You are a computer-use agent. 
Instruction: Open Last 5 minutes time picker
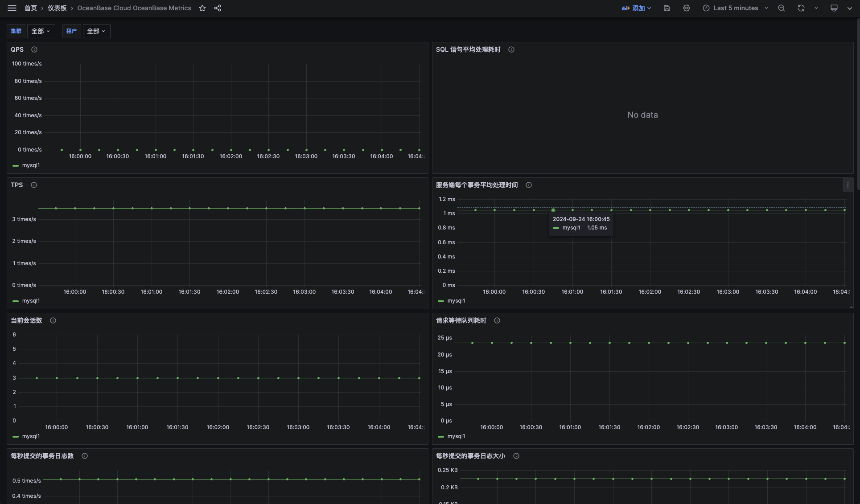(735, 8)
